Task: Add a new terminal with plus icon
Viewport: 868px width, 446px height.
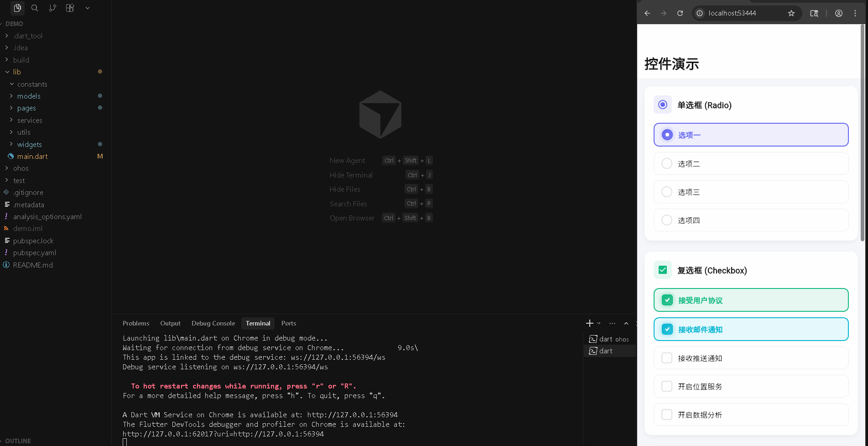Action: [589, 323]
